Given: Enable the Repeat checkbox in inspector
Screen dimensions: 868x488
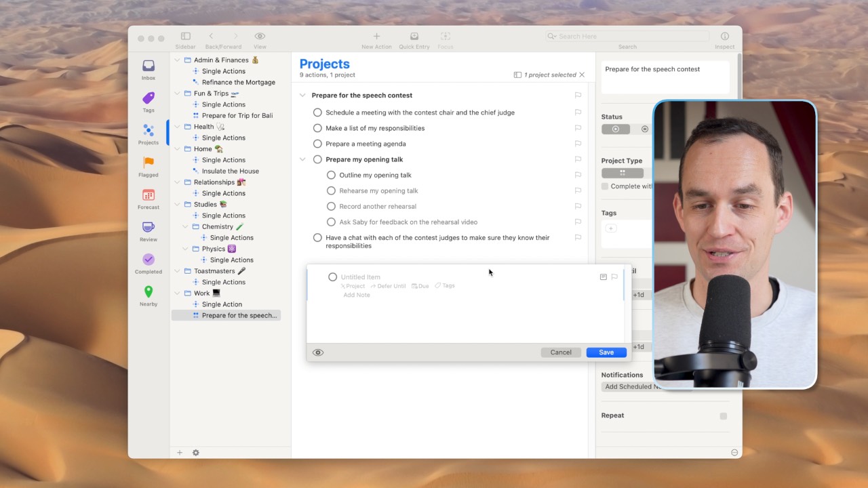Looking at the screenshot, I should [724, 416].
